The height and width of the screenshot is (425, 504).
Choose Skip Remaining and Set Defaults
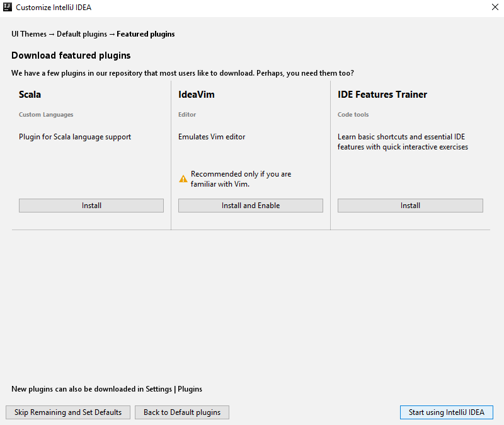pos(68,412)
